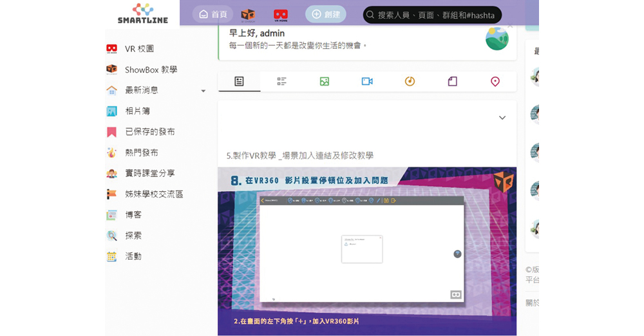The image size is (644, 336).
Task: Open the VR360 tutorial image
Action: [367, 251]
